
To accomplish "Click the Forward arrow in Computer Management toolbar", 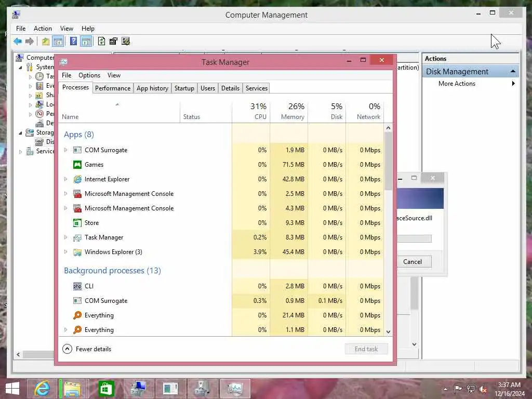I will click(x=30, y=42).
